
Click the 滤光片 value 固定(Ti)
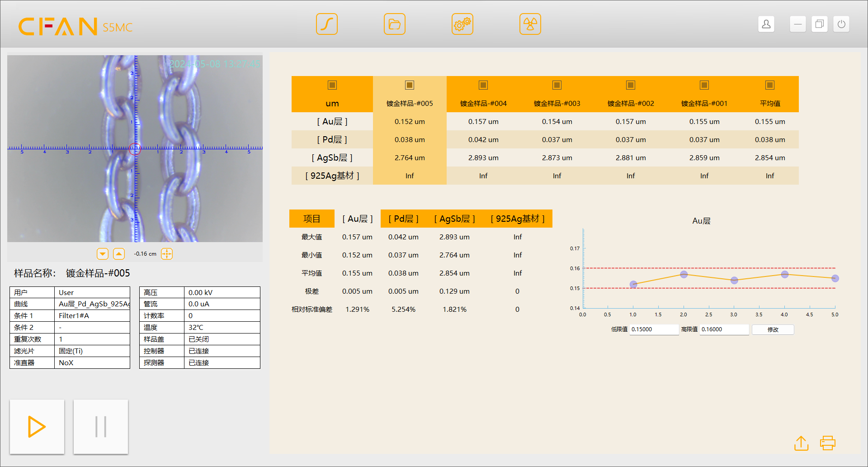(x=92, y=351)
